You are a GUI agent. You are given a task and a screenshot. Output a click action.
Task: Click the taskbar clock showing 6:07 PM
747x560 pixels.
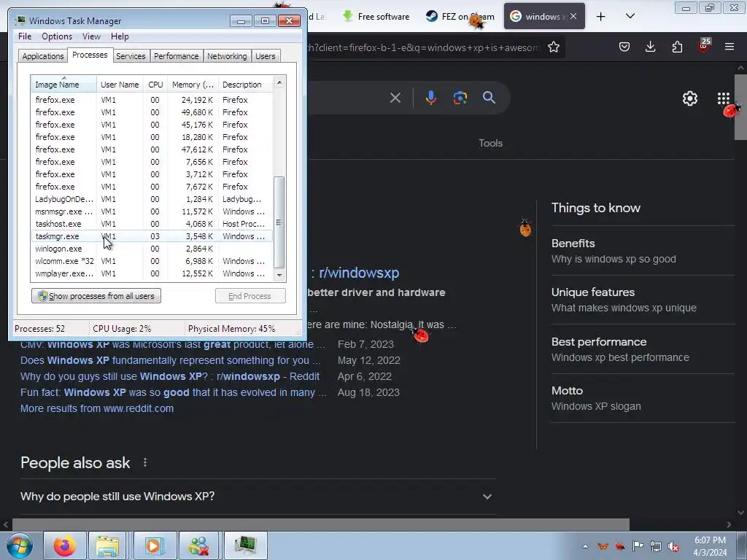coord(710,546)
